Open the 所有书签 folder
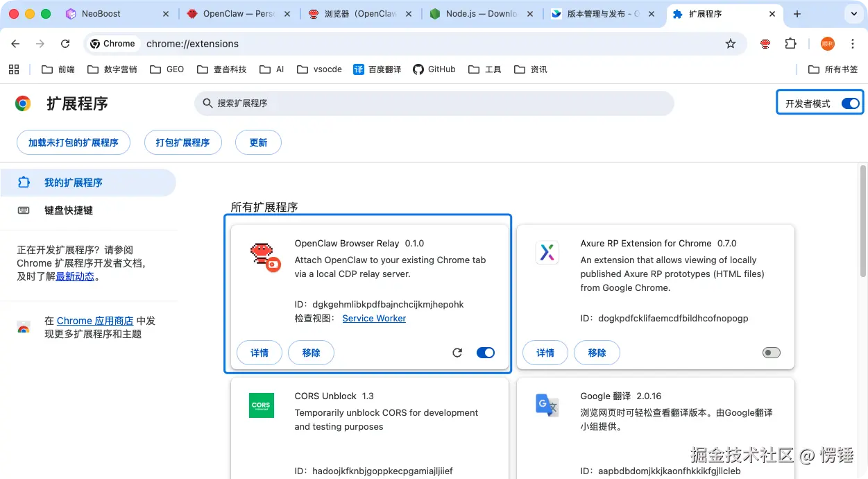Viewport: 868px width, 479px height. coord(833,69)
